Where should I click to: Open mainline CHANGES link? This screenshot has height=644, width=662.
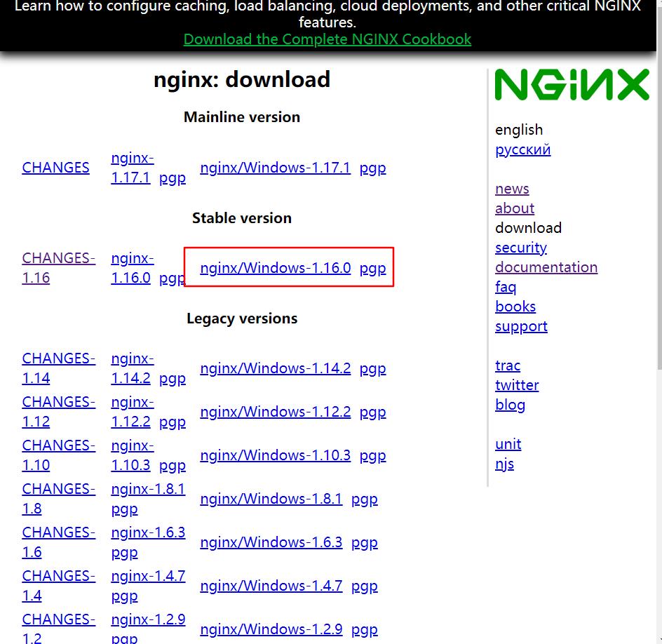pos(55,168)
